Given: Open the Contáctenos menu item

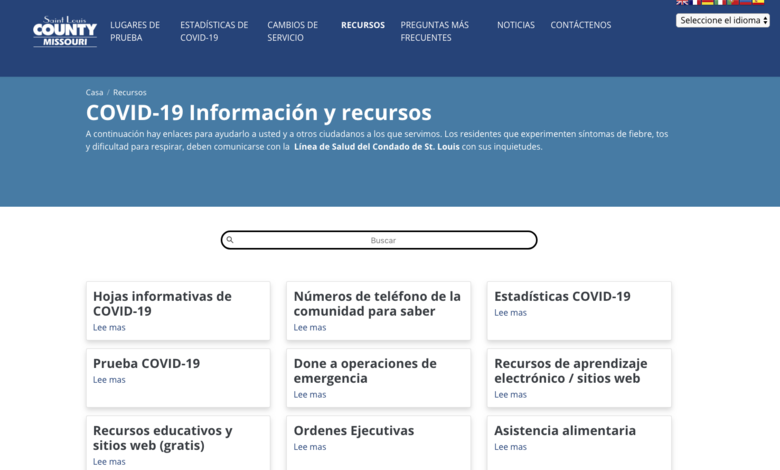Looking at the screenshot, I should tap(581, 25).
